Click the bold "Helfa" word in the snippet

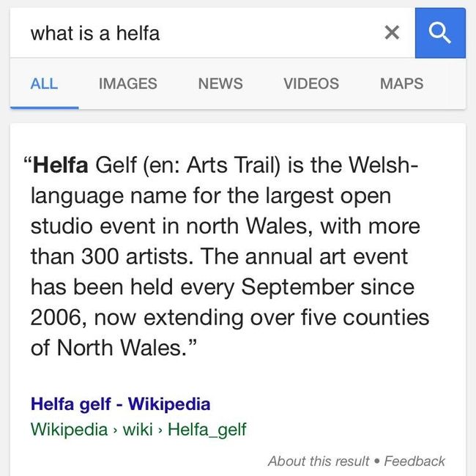pos(60,166)
